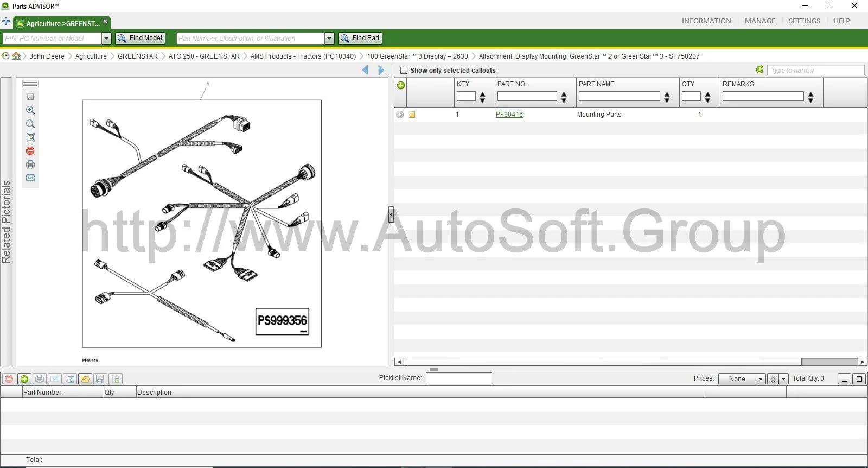Maximize the picklist panel
This screenshot has height=468, width=868.
[x=859, y=379]
